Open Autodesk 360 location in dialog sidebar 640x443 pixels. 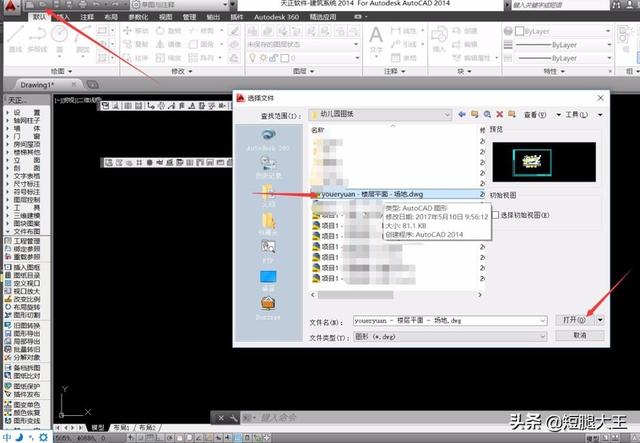click(x=268, y=140)
